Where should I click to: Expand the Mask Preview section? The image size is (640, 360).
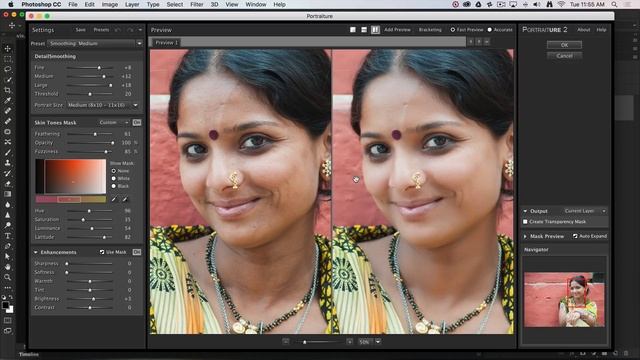[x=525, y=236]
